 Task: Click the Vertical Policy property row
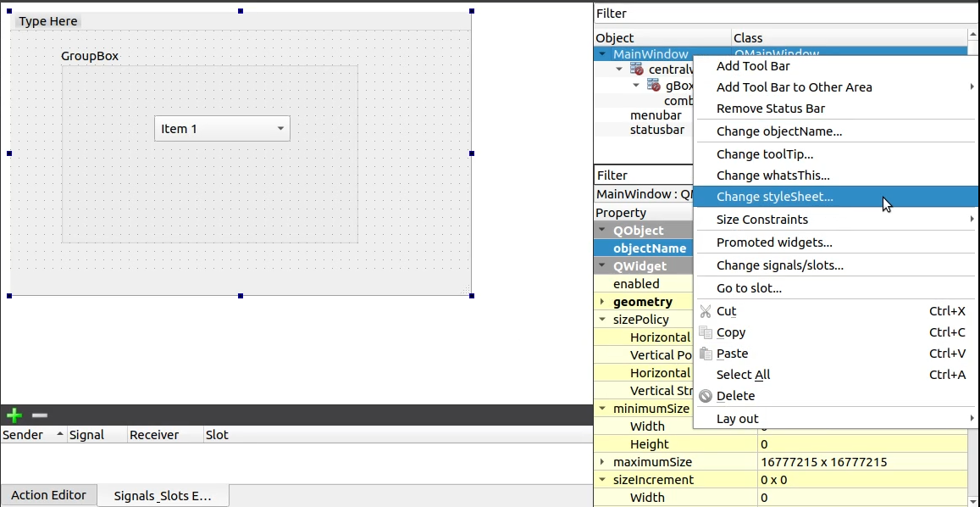click(x=644, y=355)
